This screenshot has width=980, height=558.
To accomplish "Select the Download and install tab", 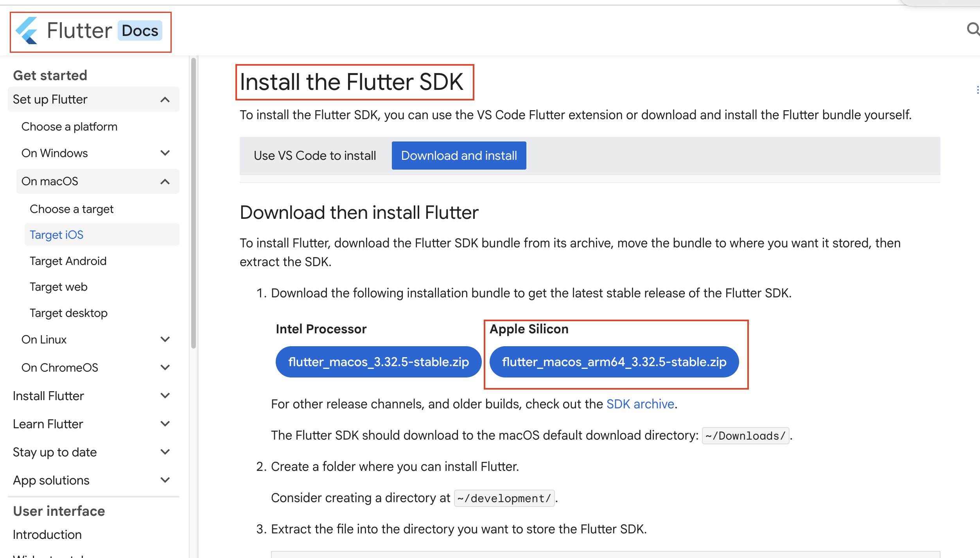I will point(459,155).
